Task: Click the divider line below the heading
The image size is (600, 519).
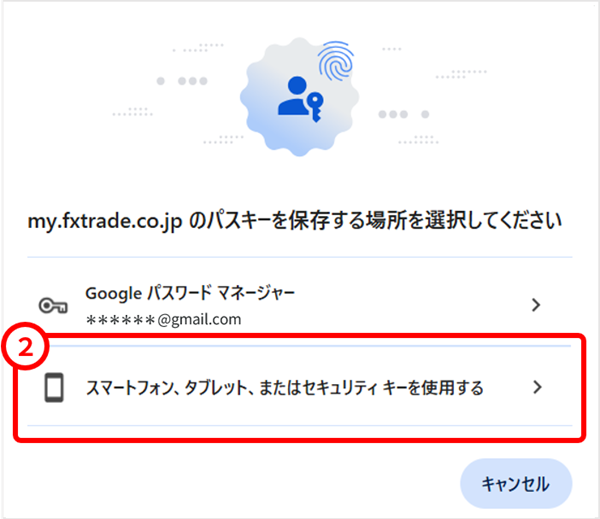Action: pyautogui.click(x=300, y=257)
